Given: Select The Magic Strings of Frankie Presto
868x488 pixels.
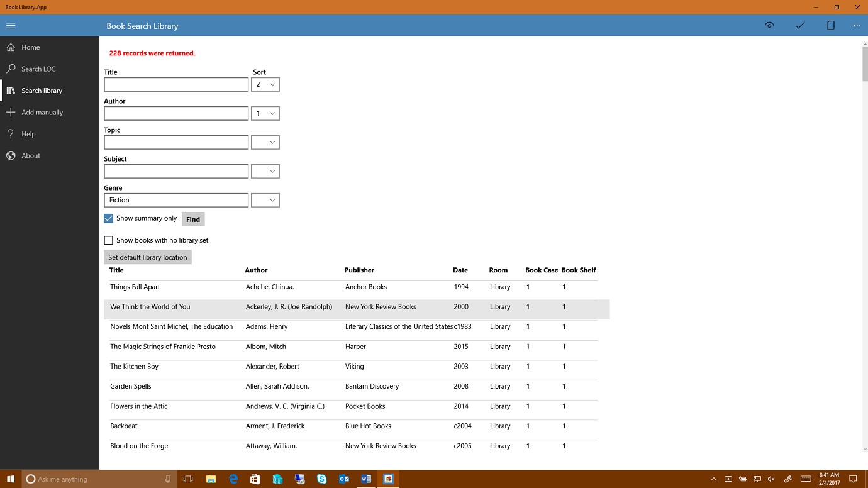Looking at the screenshot, I should (x=163, y=347).
